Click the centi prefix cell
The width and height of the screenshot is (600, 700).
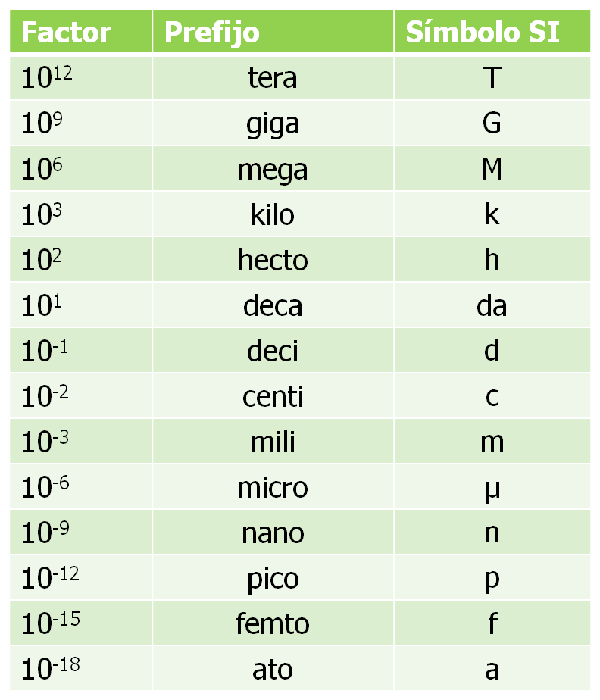[x=273, y=396]
